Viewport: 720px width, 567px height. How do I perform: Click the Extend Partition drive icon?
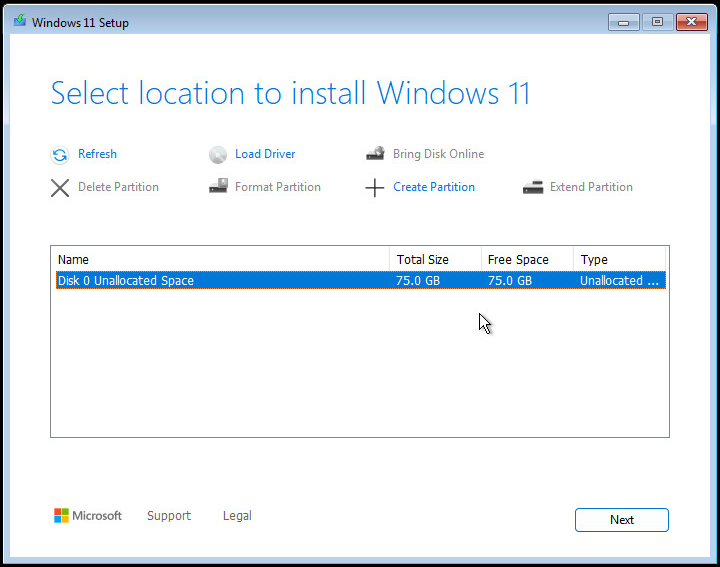point(533,187)
